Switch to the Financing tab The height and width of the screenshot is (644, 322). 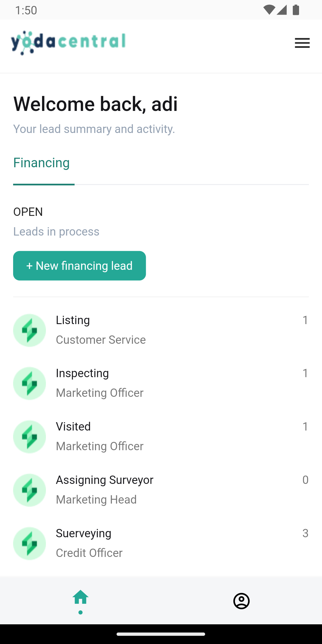click(41, 163)
